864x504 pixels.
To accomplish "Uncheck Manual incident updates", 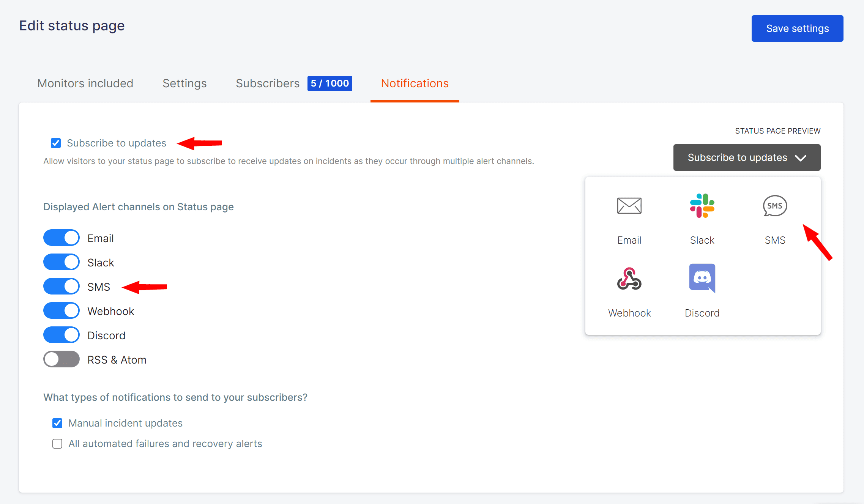I will click(57, 423).
